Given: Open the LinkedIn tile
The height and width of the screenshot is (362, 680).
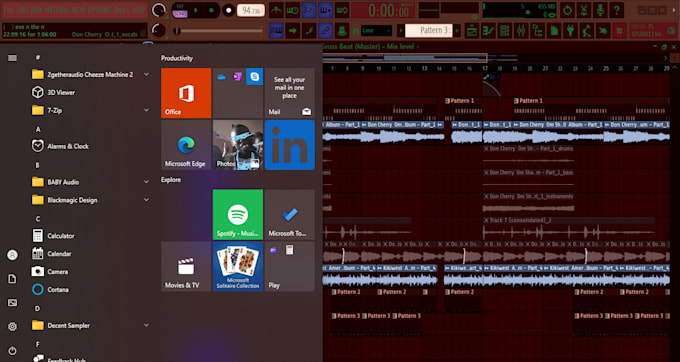Looking at the screenshot, I should 290,145.
